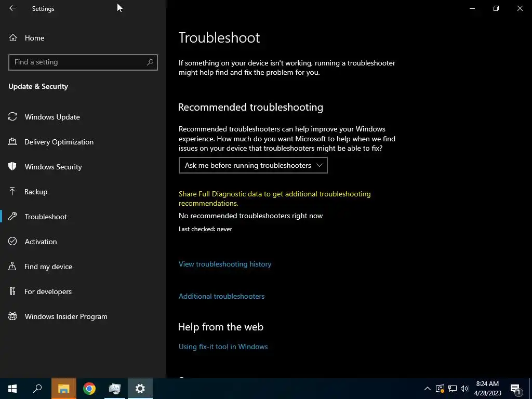Minimize the Settings window
Image resolution: width=532 pixels, height=399 pixels.
tap(472, 8)
